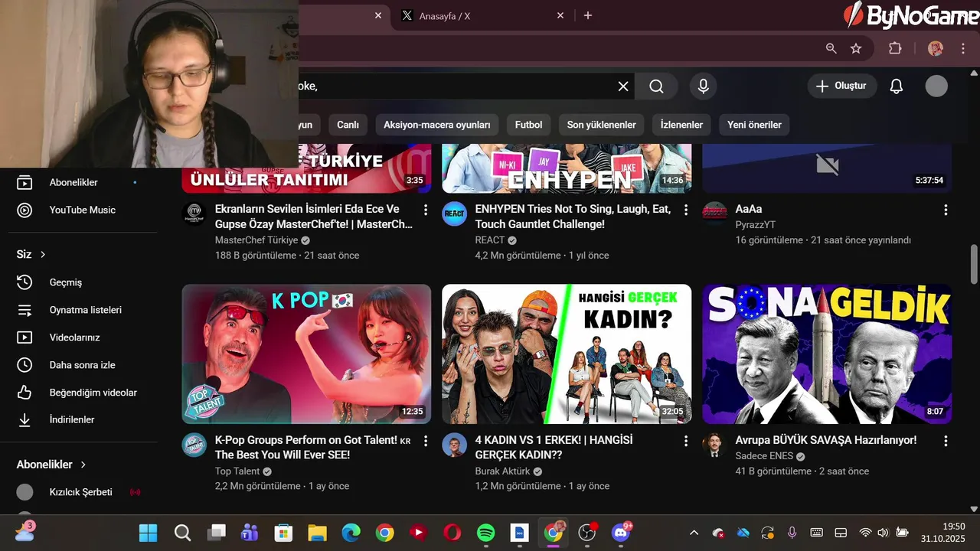Open Opera browser from the taskbar
980x551 pixels.
(452, 533)
